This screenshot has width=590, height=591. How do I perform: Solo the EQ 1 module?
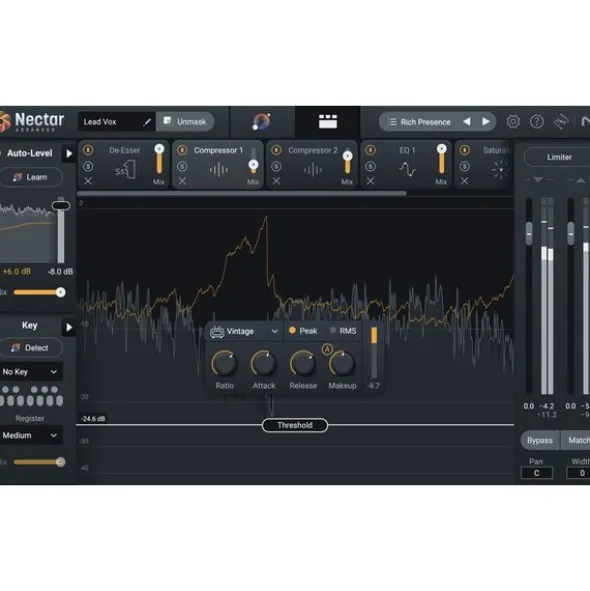[x=370, y=166]
